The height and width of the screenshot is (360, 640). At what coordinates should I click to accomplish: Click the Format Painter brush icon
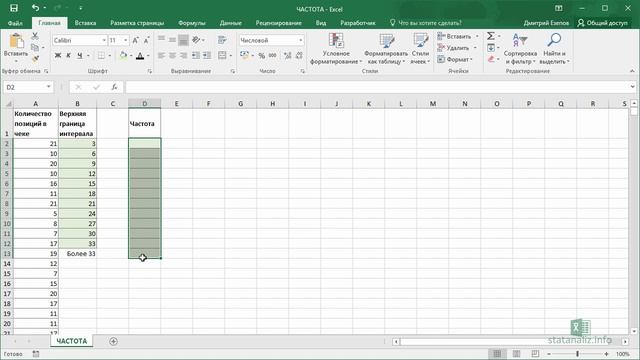pyautogui.click(x=36, y=59)
